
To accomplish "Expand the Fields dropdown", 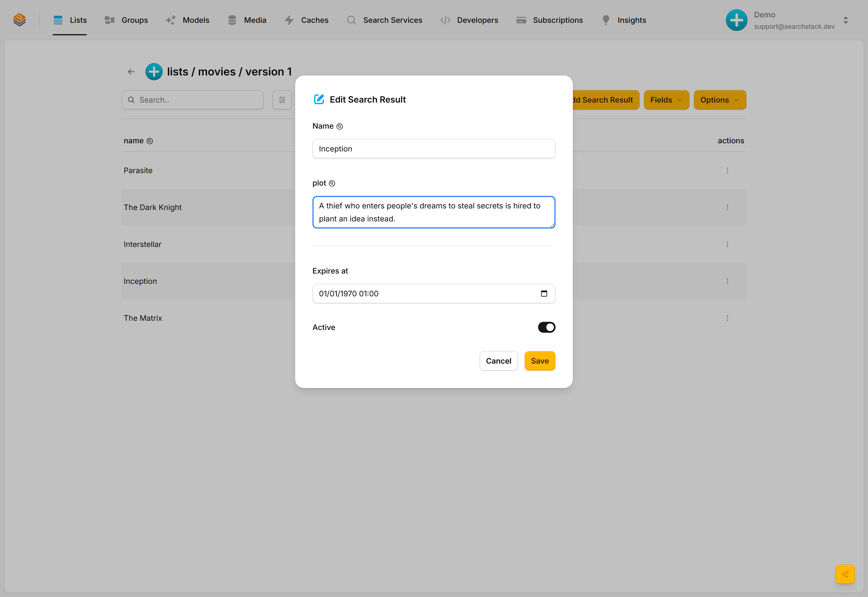I will [x=666, y=100].
